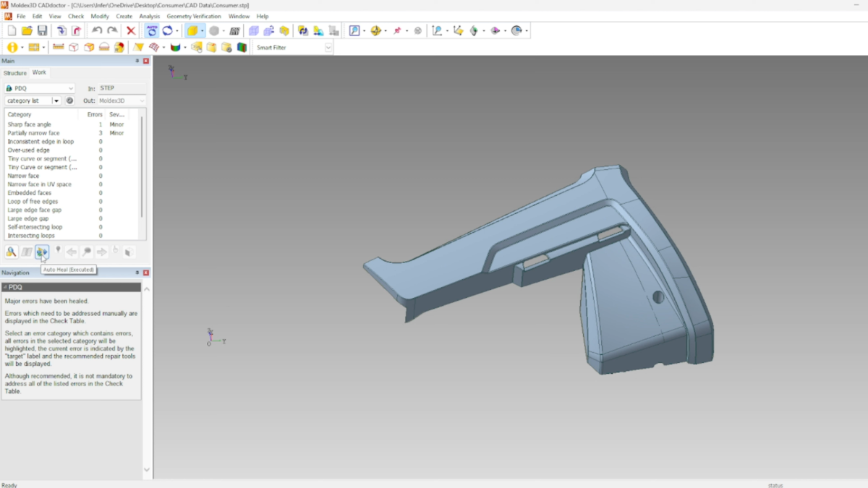Select the Narrow face in UV space row
Viewport: 868px width, 488px height.
[x=72, y=184]
